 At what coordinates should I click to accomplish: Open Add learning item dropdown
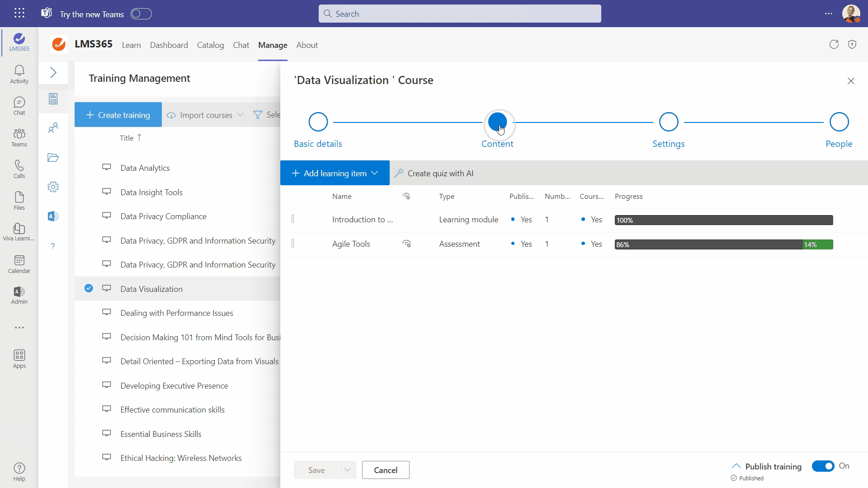335,173
